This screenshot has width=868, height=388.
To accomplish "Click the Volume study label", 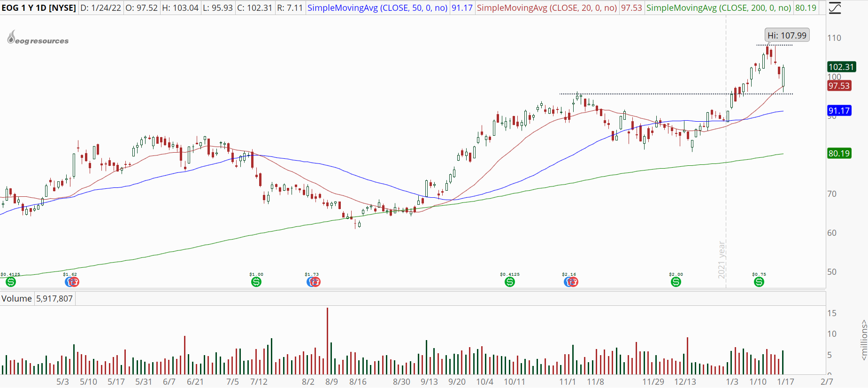I will tap(16, 299).
